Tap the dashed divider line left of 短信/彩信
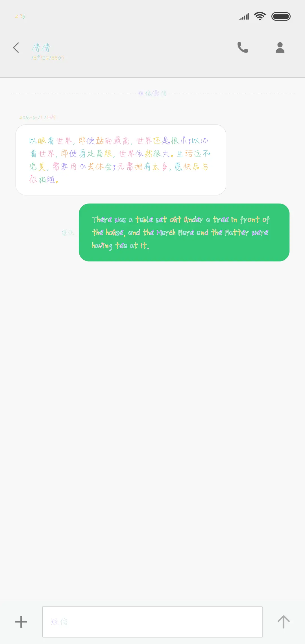 (74, 93)
